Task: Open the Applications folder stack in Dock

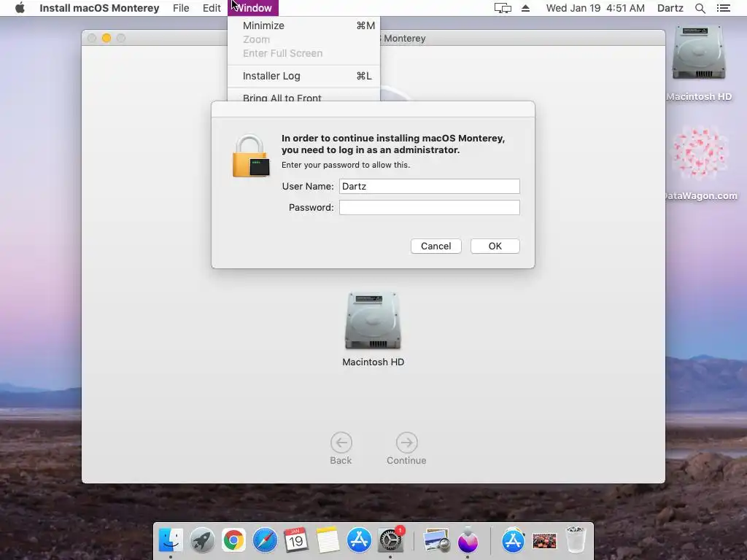Action: point(513,540)
